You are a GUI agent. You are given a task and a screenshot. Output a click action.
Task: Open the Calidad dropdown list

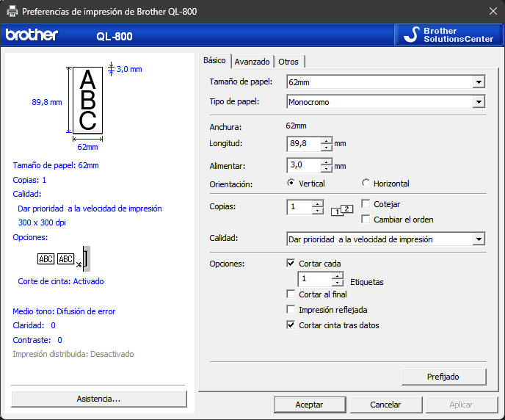(x=479, y=239)
